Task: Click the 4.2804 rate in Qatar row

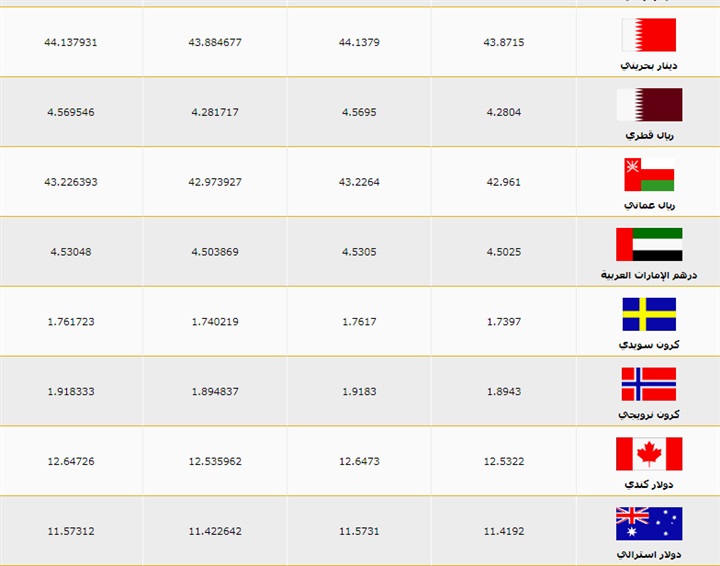Action: (x=504, y=112)
